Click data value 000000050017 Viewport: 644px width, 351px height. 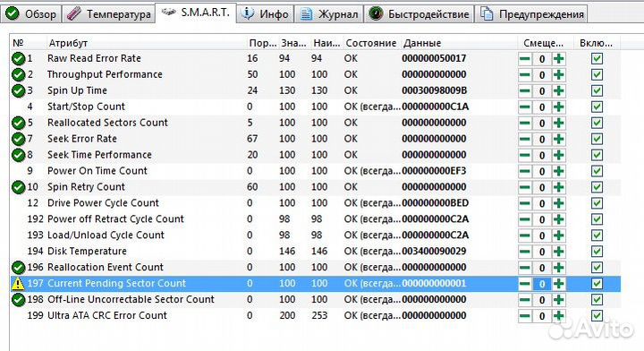[434, 58]
